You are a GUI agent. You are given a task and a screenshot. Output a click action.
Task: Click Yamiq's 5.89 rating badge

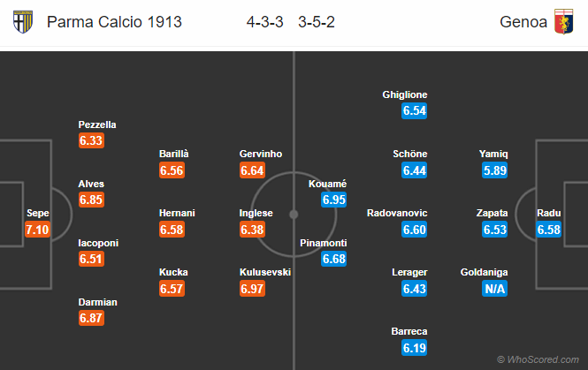click(x=494, y=170)
